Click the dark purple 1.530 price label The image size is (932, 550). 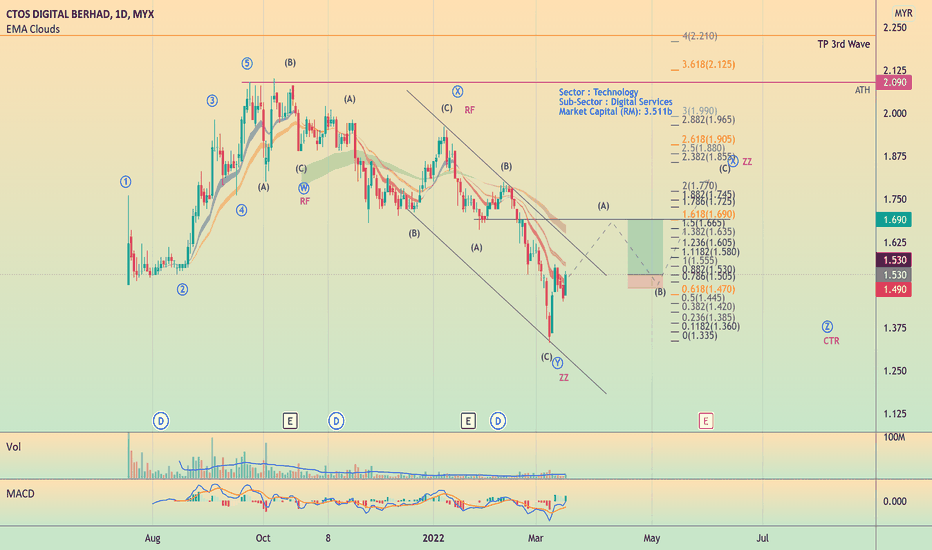895,260
